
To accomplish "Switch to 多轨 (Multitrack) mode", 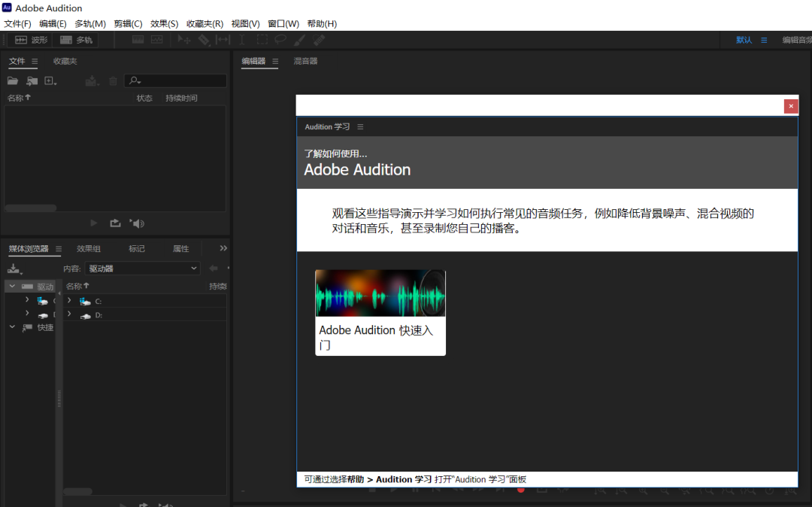I will coord(74,40).
